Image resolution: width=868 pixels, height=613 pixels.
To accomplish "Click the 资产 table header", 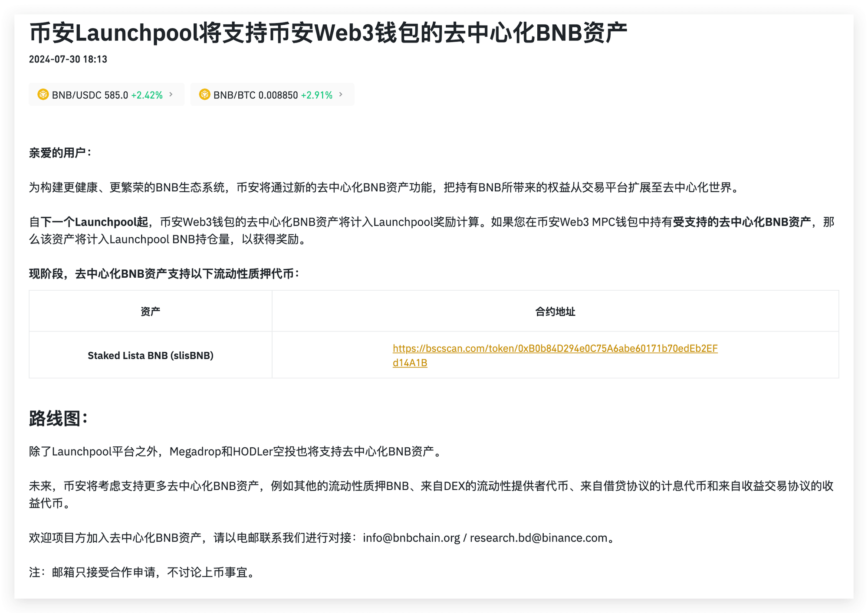I will coord(150,311).
